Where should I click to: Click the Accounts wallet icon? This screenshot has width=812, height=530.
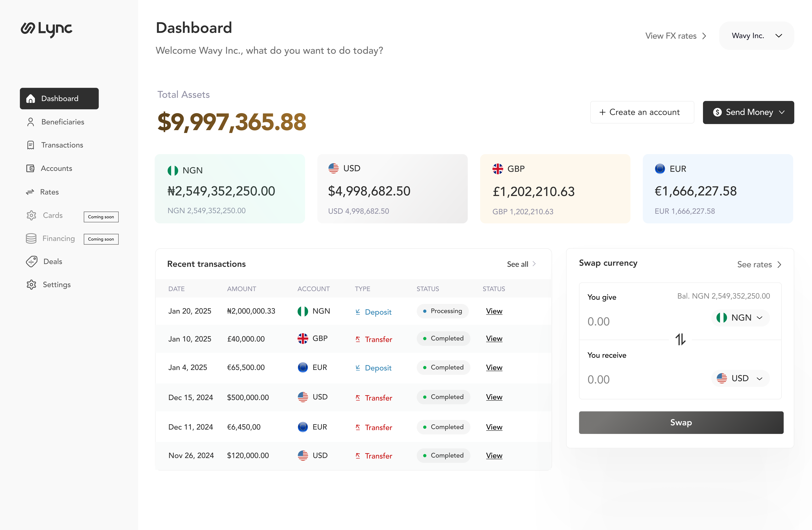pyautogui.click(x=30, y=168)
